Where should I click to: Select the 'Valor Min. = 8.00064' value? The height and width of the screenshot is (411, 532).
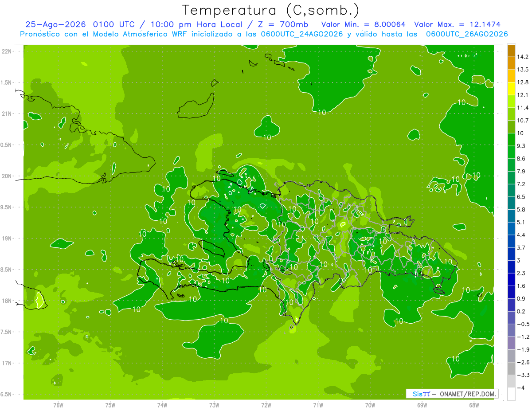click(363, 24)
